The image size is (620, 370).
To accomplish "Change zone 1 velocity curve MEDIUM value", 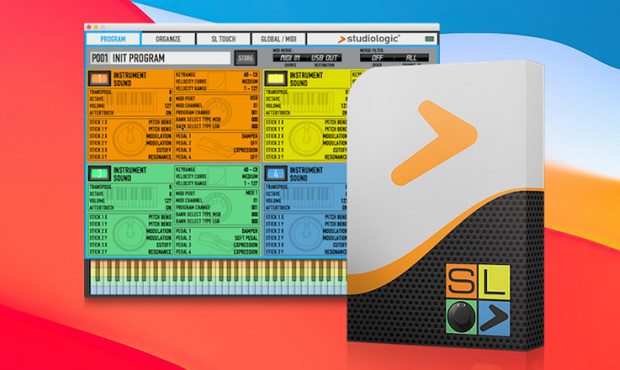I will 250,81.
